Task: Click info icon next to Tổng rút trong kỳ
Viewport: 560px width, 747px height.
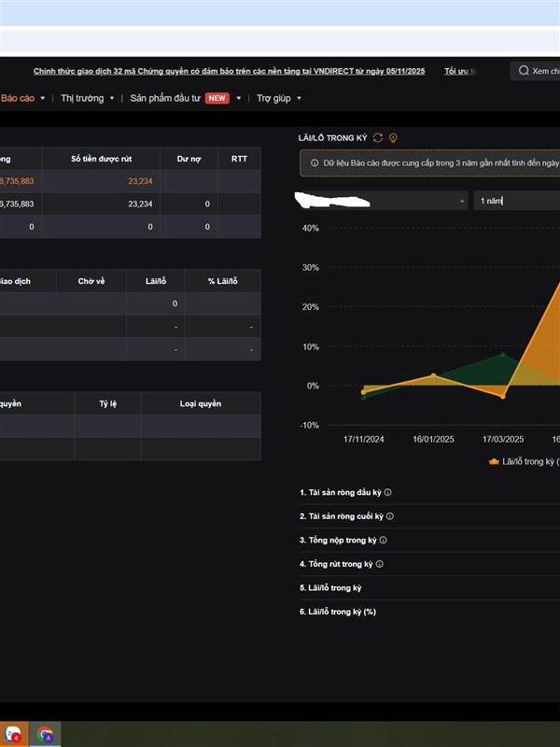Action: pos(380,564)
